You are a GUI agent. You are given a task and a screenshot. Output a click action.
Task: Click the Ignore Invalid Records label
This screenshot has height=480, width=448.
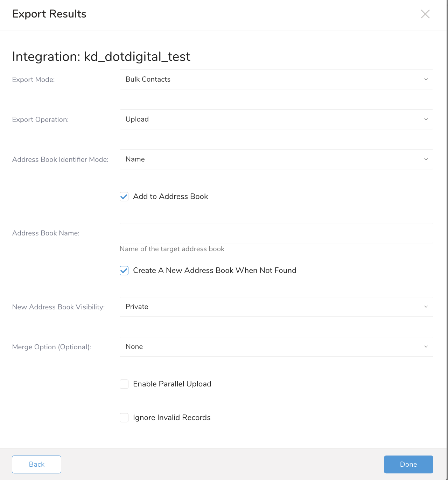[172, 418]
